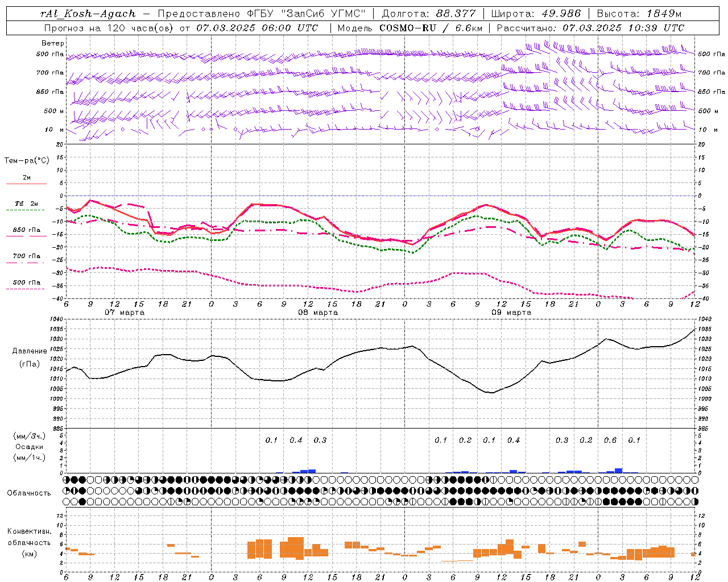Viewport: 728px width, 582px height.
Task: Click the longitude value Долгота: 88.377
Action: (x=430, y=14)
